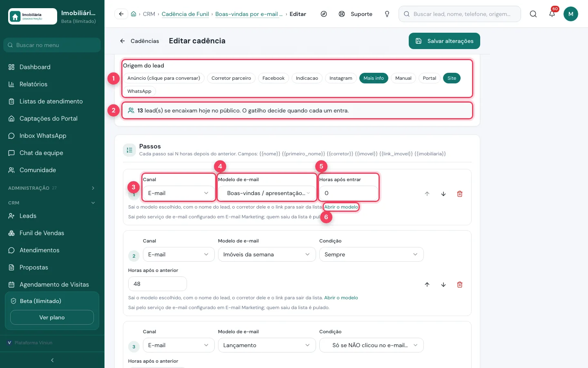Open Atendimentos in sidebar
The image size is (588, 368).
[52, 250]
